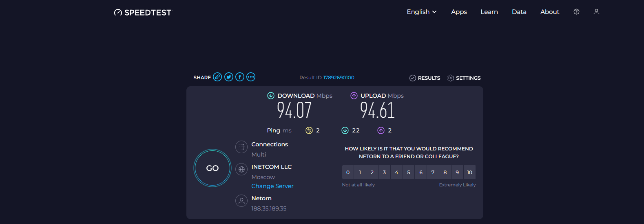Rate recommendation 1
Image resolution: width=644 pixels, height=224 pixels.
[x=360, y=172]
